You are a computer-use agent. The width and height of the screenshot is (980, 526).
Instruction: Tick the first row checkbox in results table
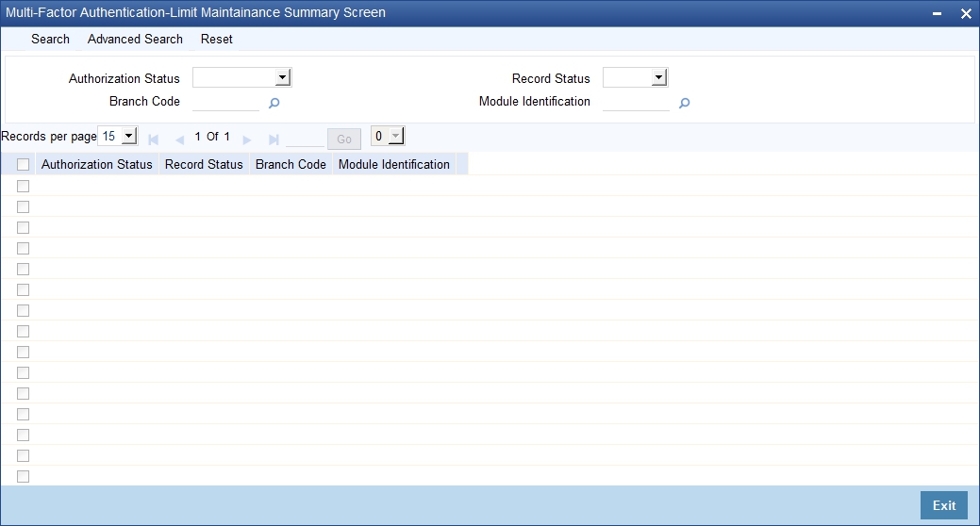24,186
